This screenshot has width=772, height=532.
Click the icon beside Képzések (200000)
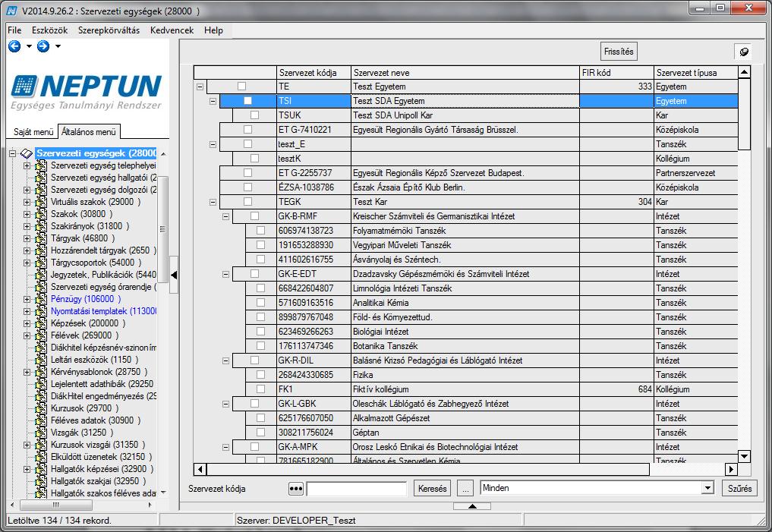tap(41, 323)
